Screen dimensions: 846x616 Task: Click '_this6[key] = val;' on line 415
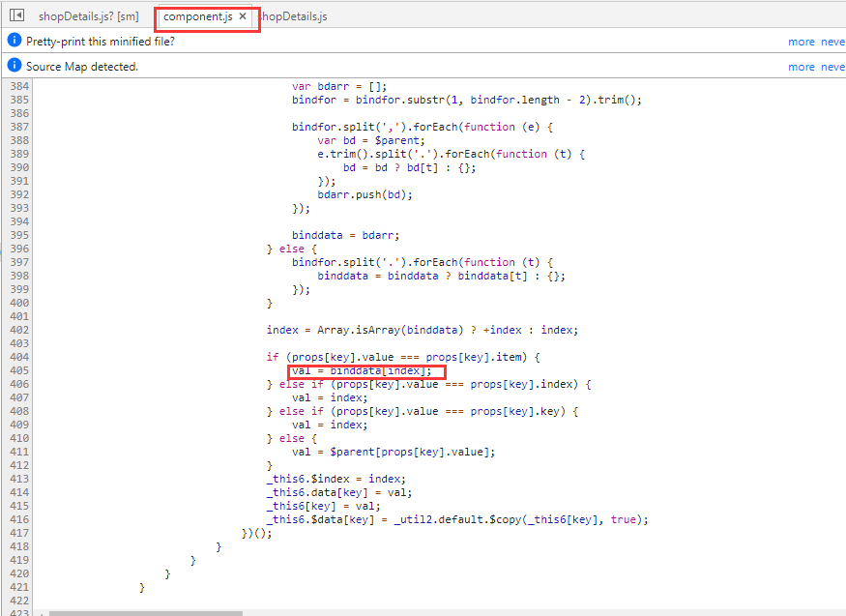click(323, 506)
